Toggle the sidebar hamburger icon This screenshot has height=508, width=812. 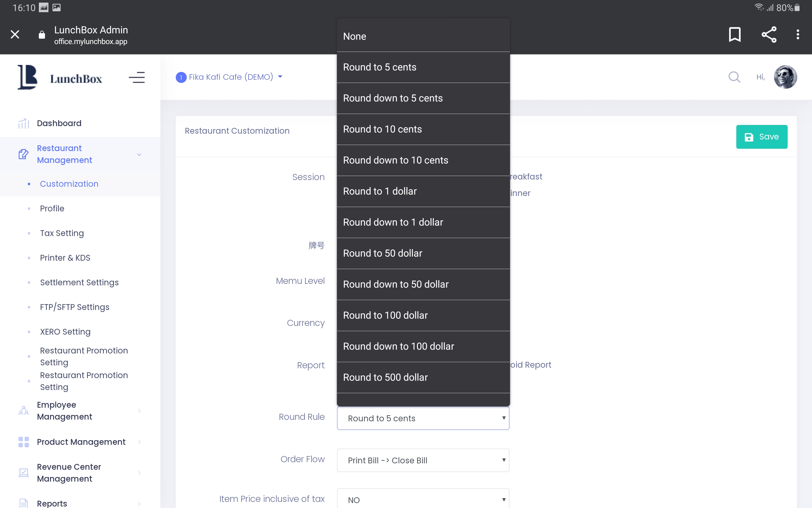tap(137, 78)
